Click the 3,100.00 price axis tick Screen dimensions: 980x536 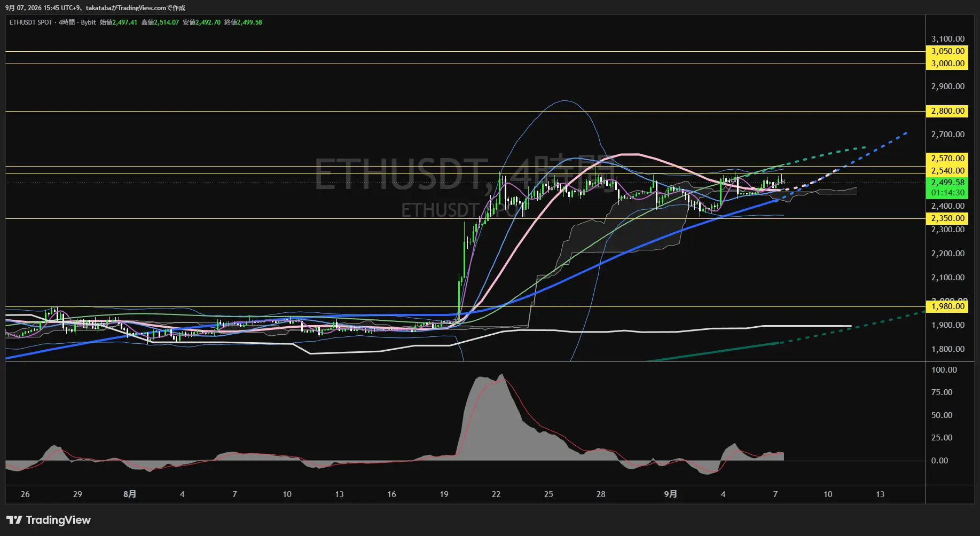[947, 39]
